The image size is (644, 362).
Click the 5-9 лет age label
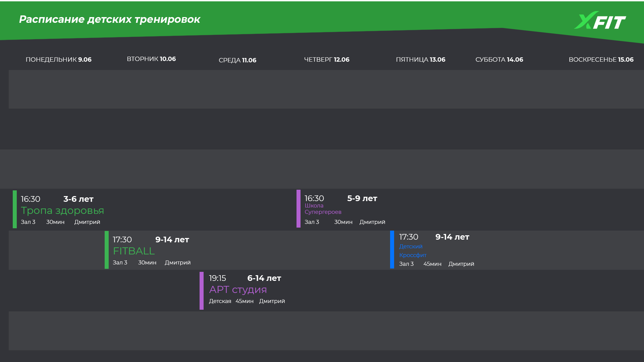pyautogui.click(x=362, y=198)
